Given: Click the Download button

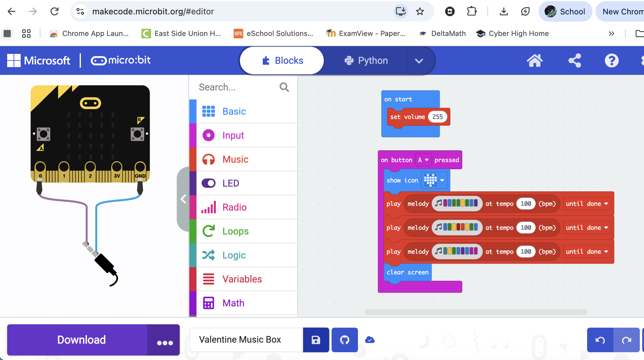Looking at the screenshot, I should click(x=77, y=340).
